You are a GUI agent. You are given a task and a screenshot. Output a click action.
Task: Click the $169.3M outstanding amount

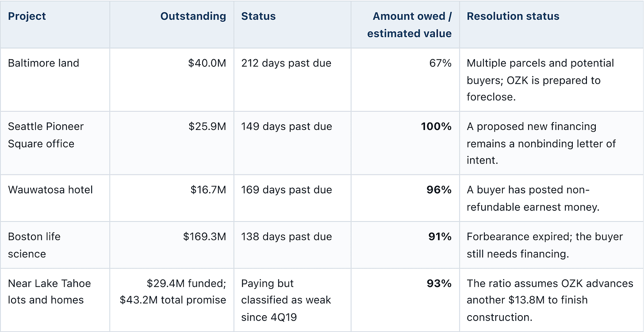pyautogui.click(x=204, y=237)
